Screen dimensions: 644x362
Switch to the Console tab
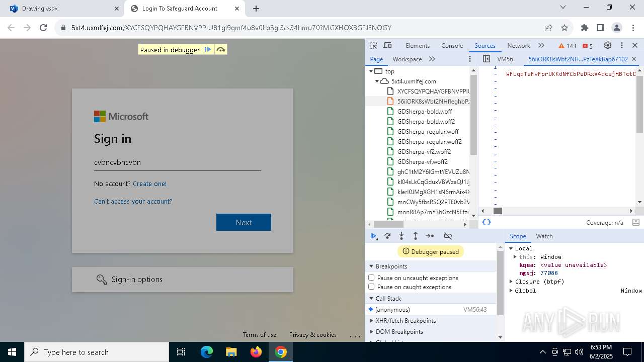click(452, 45)
